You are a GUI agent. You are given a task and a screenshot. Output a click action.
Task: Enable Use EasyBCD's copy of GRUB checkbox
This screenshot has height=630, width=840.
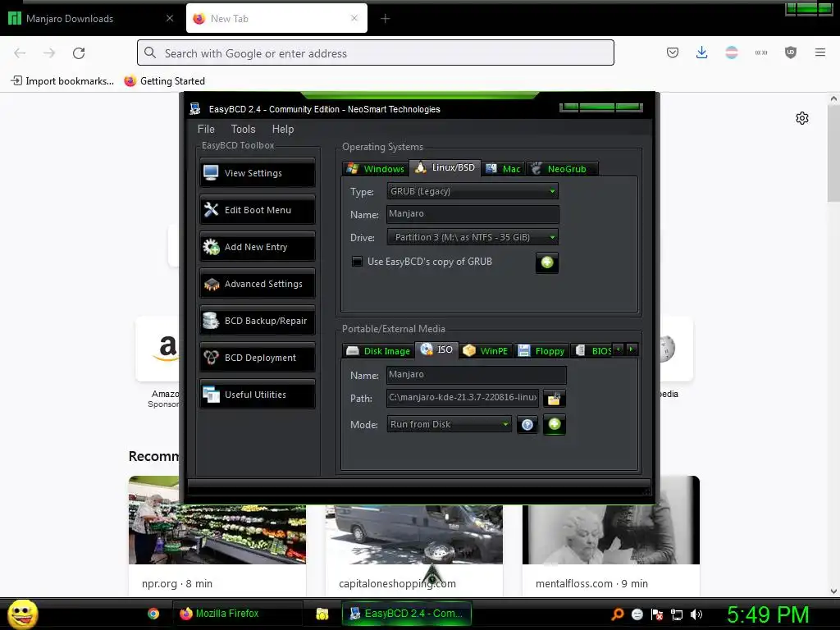(357, 262)
